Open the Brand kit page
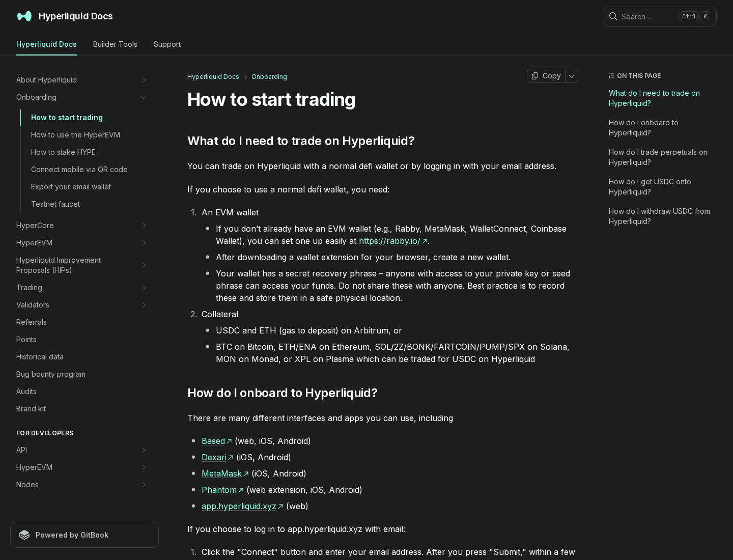Viewport: 733px width, 560px height. coord(31,409)
